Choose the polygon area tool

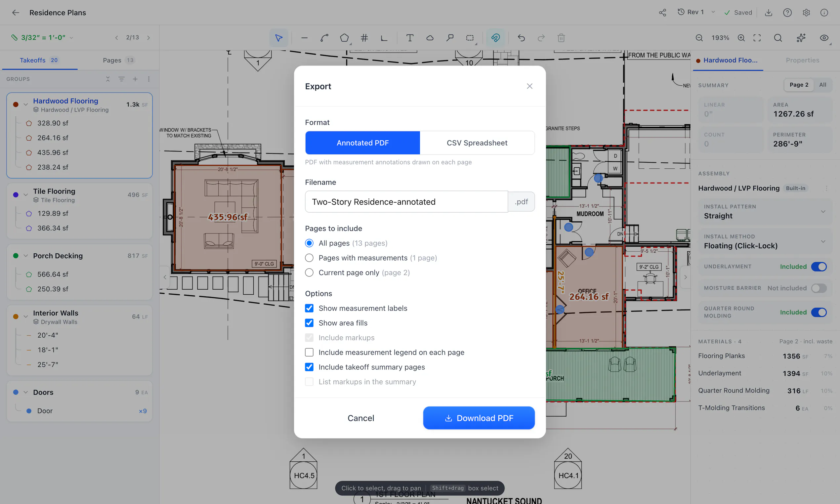click(344, 38)
